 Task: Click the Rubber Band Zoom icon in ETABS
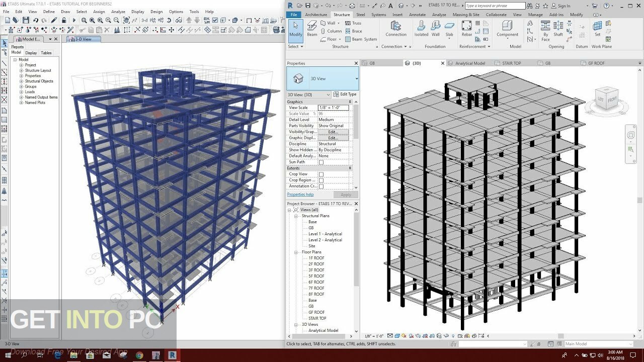click(x=84, y=20)
